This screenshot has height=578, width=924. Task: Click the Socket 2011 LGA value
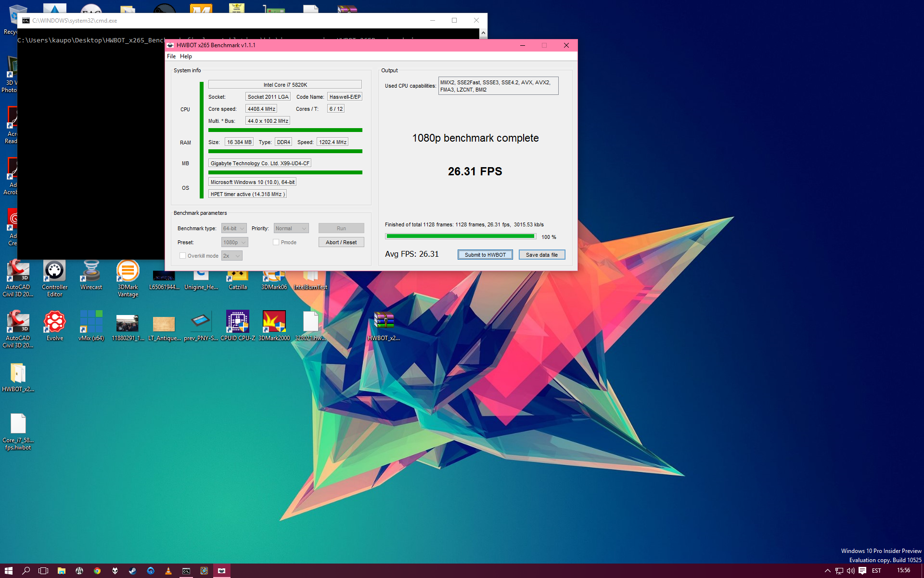tap(268, 97)
